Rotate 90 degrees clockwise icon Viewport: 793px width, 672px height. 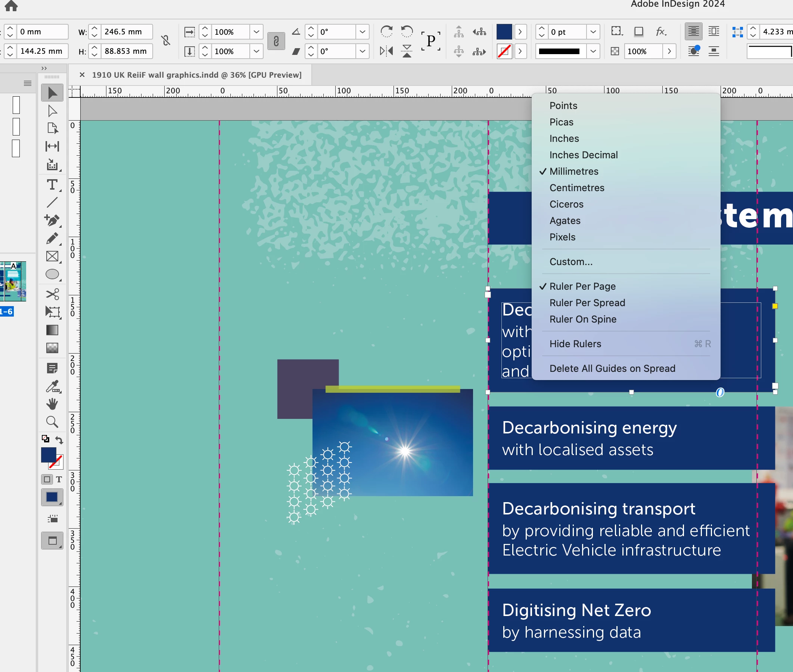pos(386,32)
